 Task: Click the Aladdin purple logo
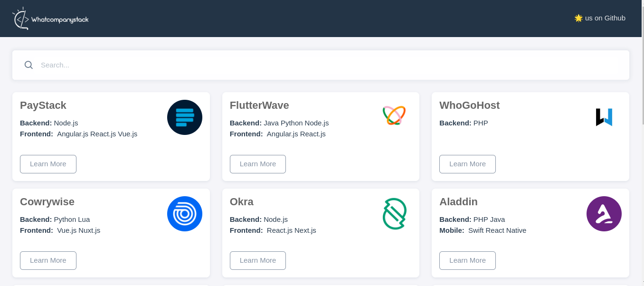click(x=604, y=214)
